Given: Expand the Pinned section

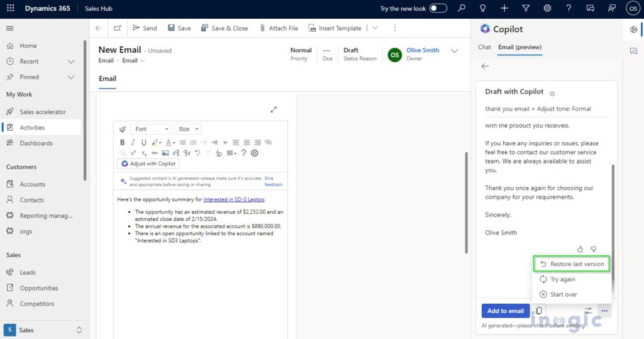Looking at the screenshot, I should coord(71,77).
